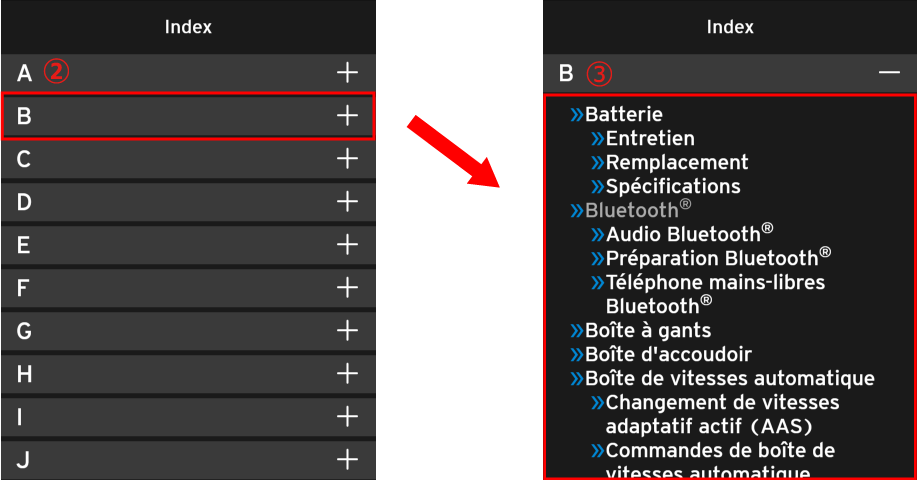Click the plus icon for letter H

[346, 374]
